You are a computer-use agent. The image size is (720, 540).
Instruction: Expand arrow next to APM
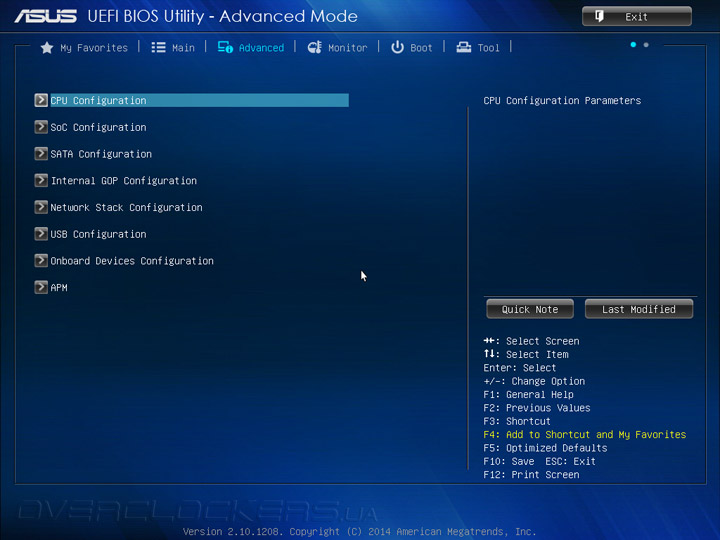(x=41, y=287)
